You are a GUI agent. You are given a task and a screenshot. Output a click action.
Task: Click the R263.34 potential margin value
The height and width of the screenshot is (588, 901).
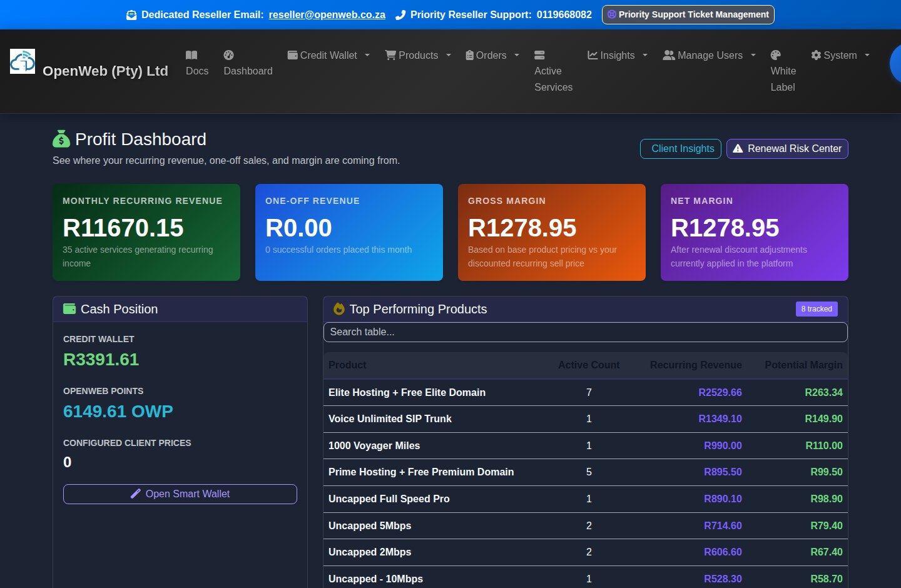click(x=823, y=392)
